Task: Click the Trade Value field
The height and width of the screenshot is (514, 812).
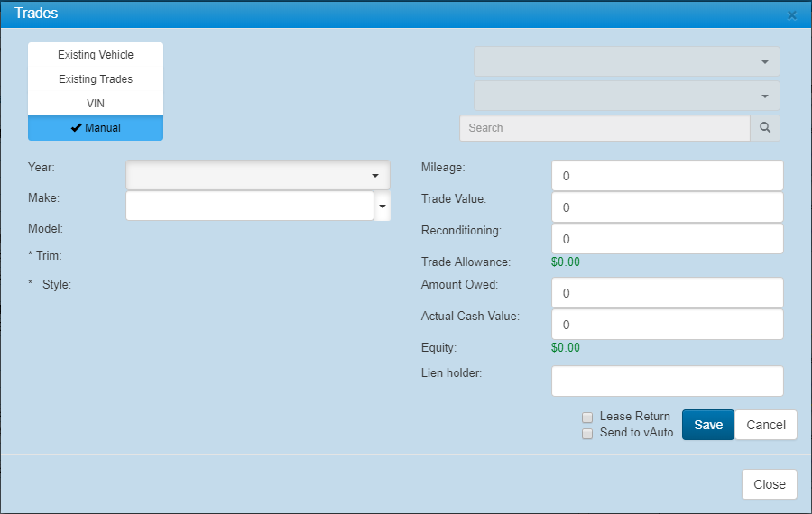Action: click(x=667, y=207)
